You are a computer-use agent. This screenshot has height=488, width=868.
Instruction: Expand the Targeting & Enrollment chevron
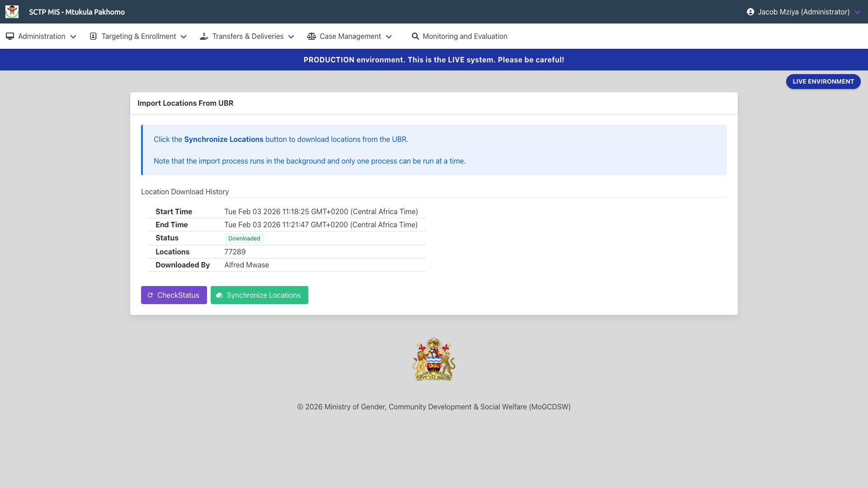coord(184,37)
